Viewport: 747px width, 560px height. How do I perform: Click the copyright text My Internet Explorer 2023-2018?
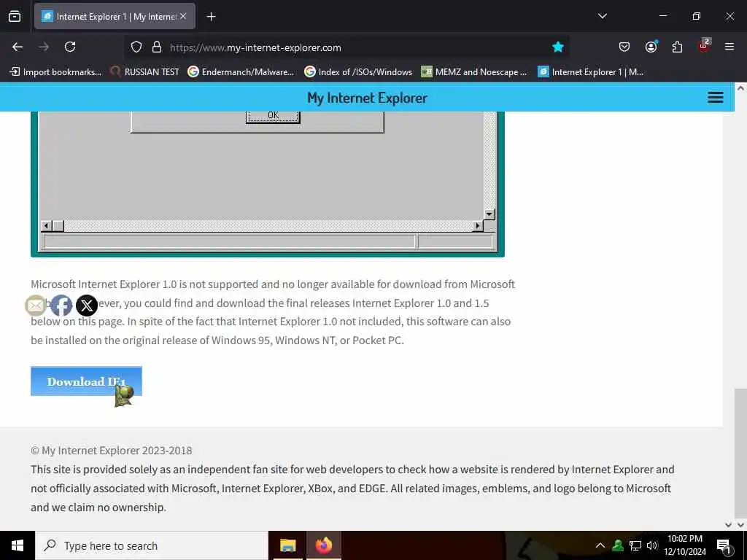(x=112, y=451)
